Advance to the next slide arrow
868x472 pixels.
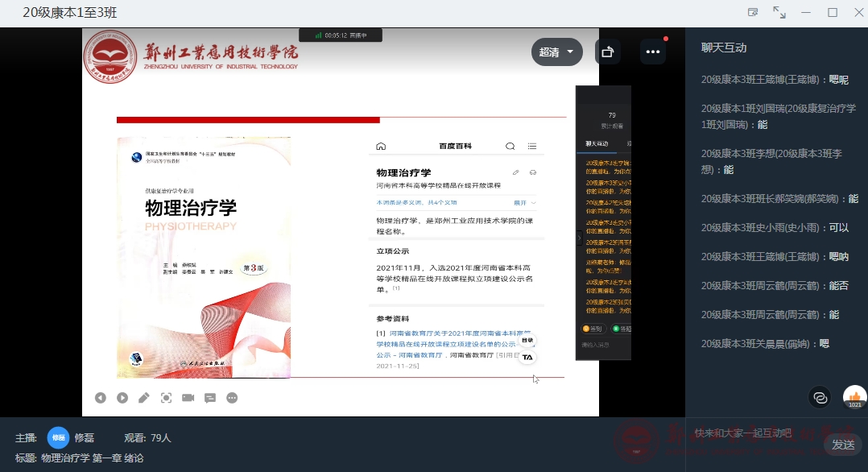122,398
